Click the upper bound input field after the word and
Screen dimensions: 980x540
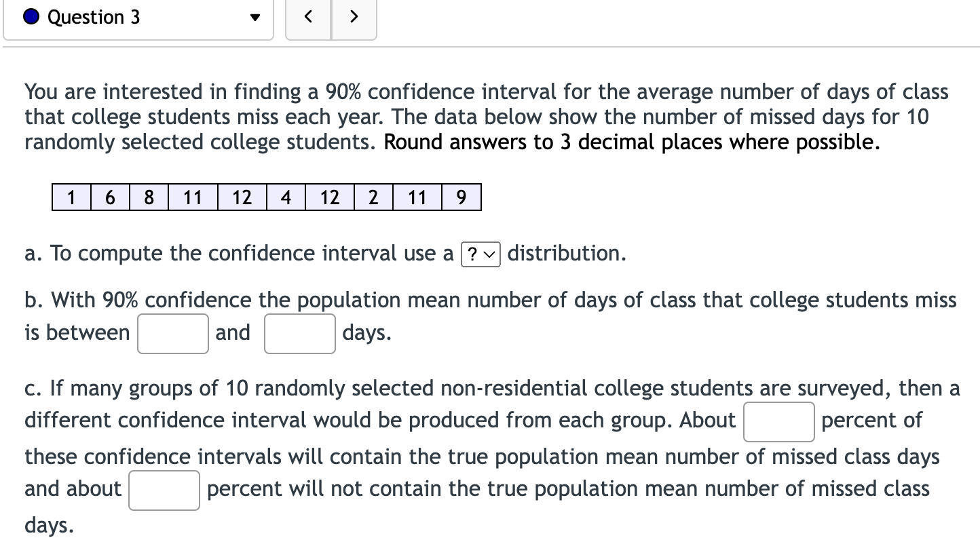coord(299,332)
